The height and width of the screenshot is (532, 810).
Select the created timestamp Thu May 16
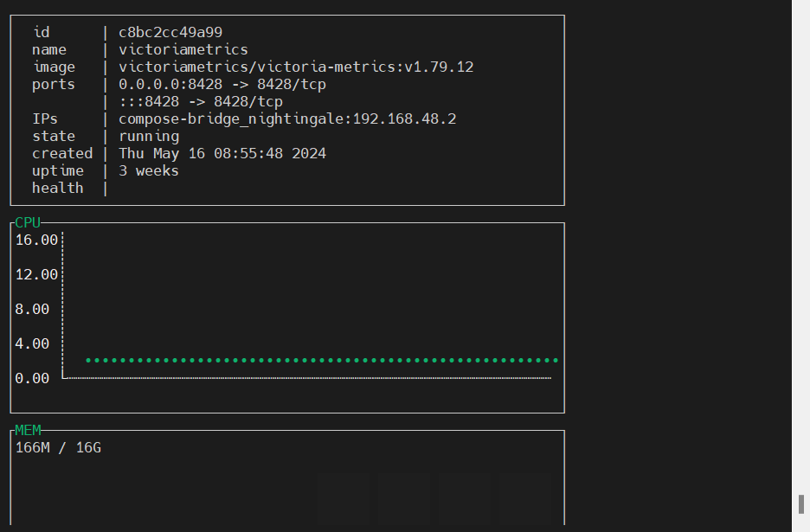pos(222,154)
